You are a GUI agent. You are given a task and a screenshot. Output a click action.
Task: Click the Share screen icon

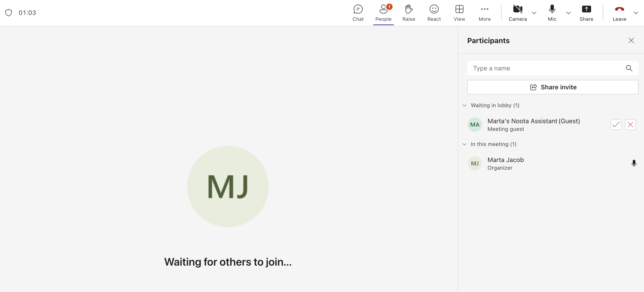click(586, 9)
